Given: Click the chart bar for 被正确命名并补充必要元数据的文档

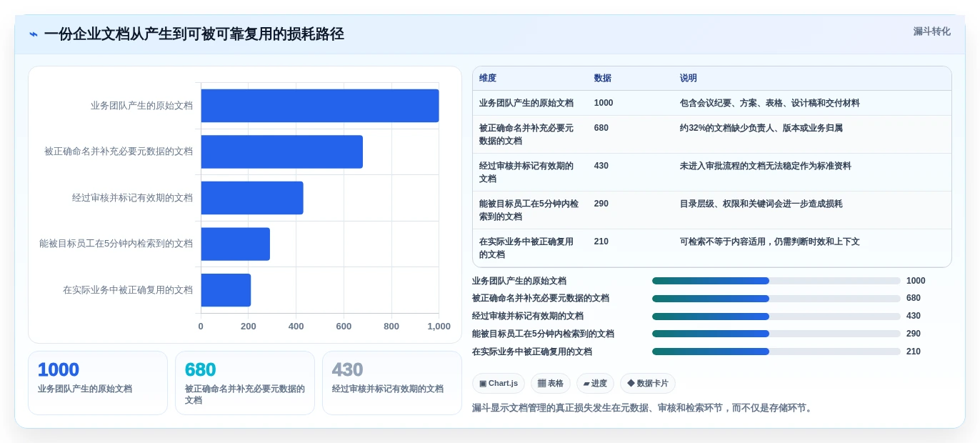Looking at the screenshot, I should (x=282, y=151).
